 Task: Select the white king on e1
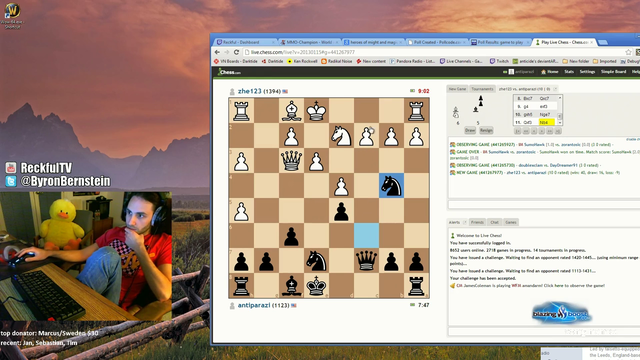click(316, 111)
